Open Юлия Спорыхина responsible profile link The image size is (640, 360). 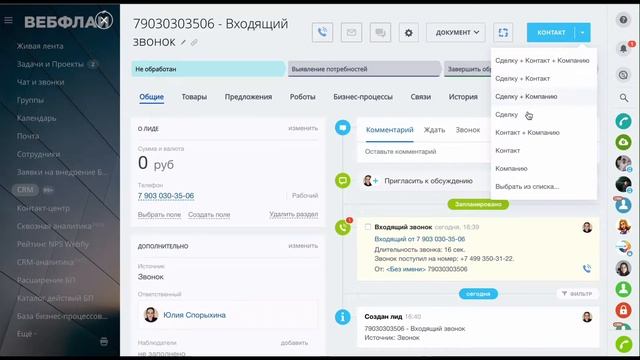click(194, 315)
